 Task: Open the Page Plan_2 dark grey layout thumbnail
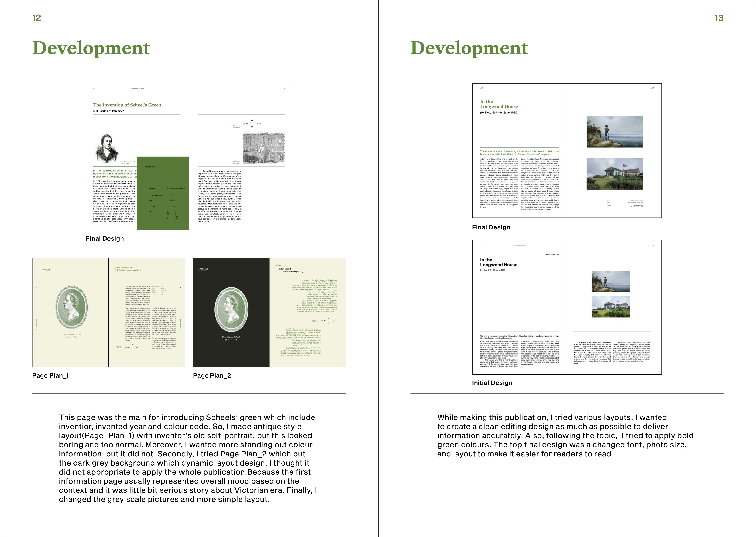269,313
